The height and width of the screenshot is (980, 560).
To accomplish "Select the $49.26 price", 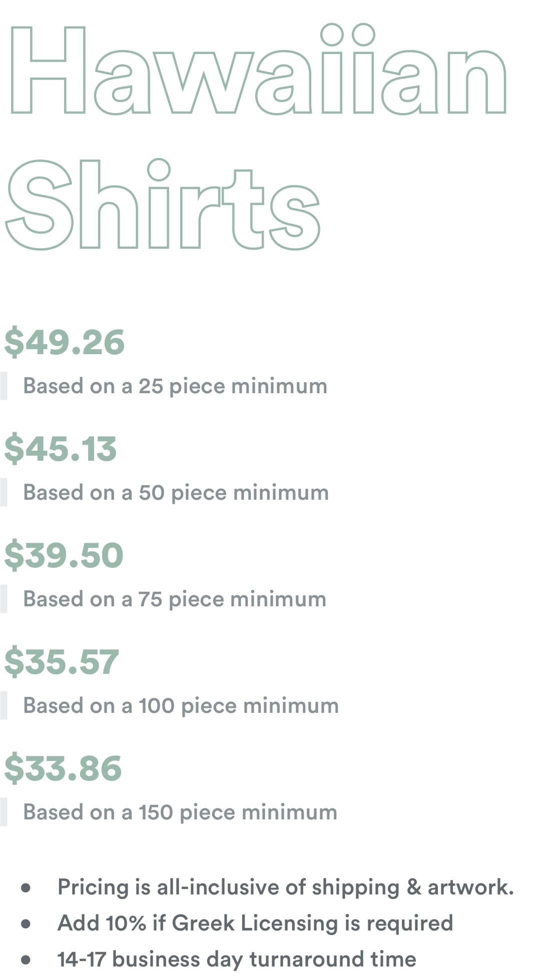I will pyautogui.click(x=65, y=343).
